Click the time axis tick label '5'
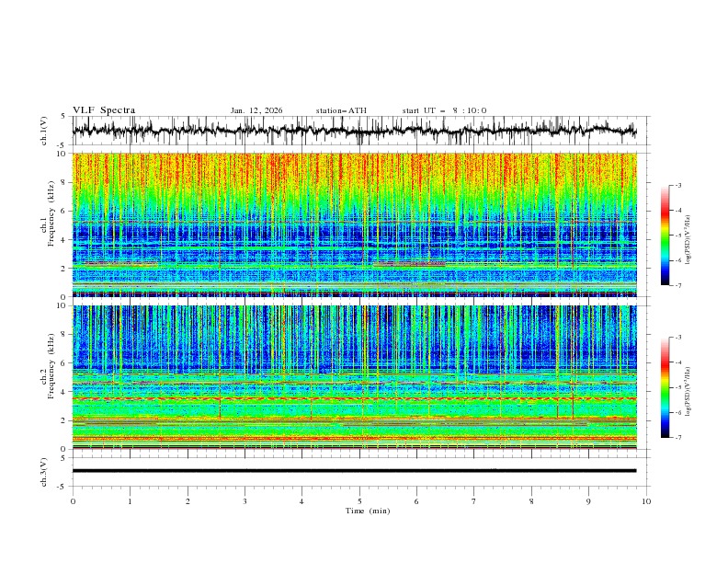 [x=359, y=501]
